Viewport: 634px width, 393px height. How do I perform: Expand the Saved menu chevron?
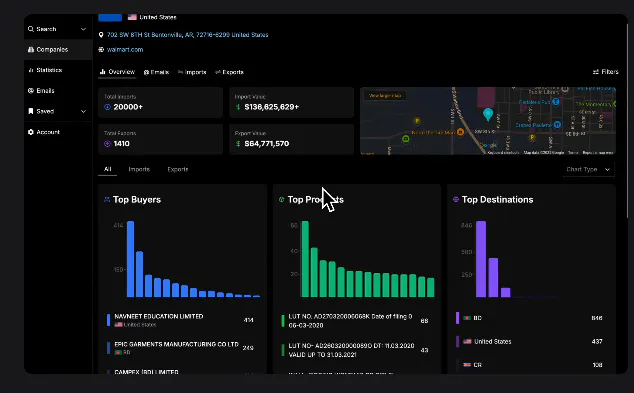[x=83, y=111]
